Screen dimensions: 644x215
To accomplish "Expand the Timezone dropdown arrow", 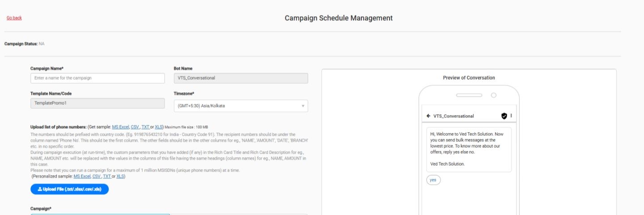I will tap(303, 106).
